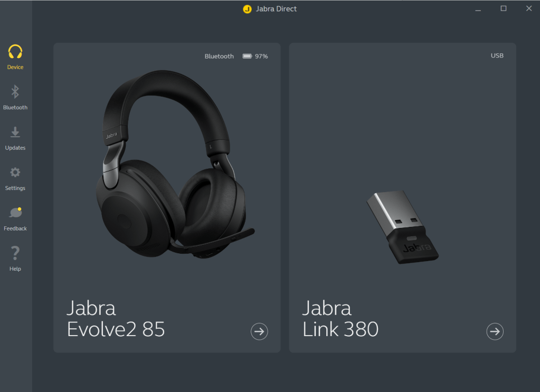Open the Bluetooth sidebar icon

(x=15, y=92)
